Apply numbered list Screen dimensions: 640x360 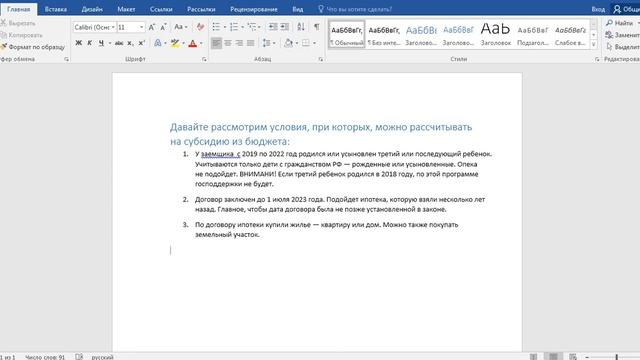click(234, 27)
